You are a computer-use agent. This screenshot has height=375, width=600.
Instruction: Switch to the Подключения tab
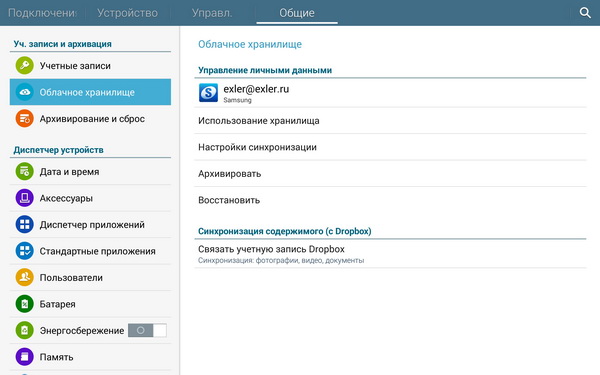[42, 13]
